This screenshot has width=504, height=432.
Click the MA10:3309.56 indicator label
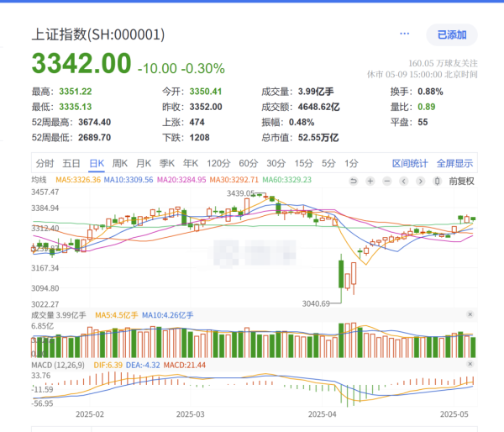(x=129, y=180)
